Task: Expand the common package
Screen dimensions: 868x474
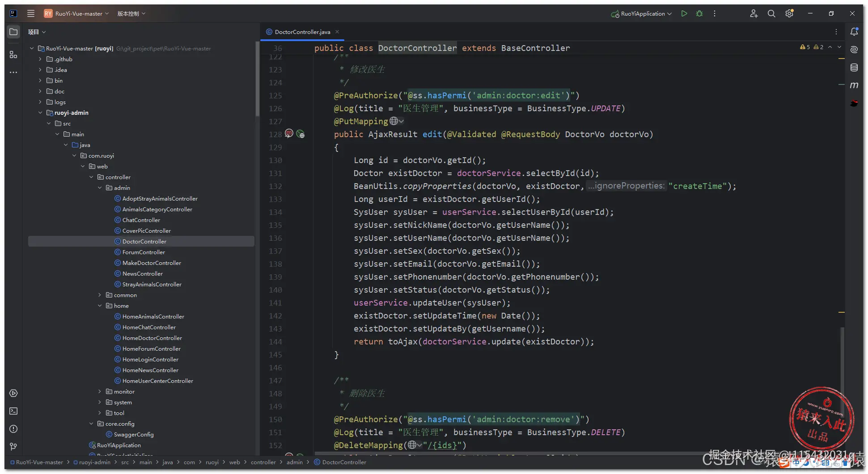Action: coord(100,295)
